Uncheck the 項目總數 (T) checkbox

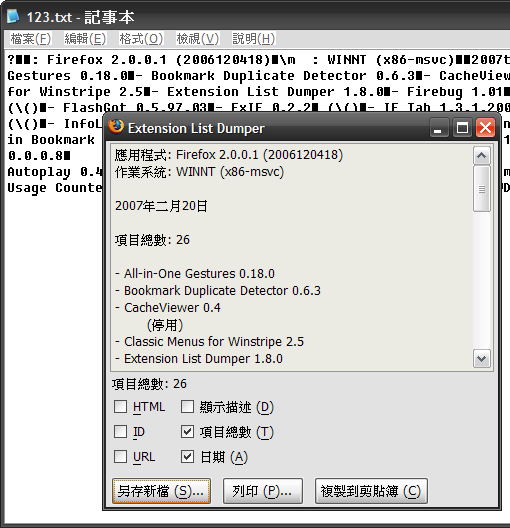point(187,431)
